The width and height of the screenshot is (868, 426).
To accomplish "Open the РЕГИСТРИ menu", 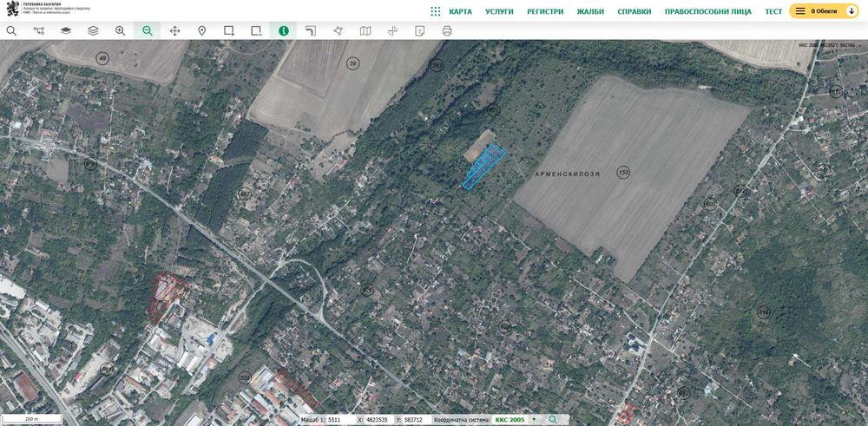I will tap(545, 11).
